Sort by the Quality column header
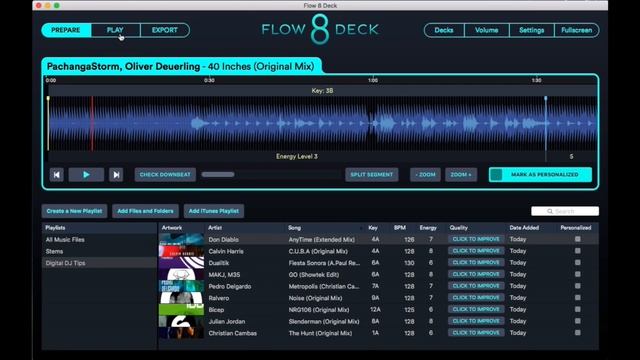Image resolution: width=640 pixels, height=360 pixels. tap(459, 228)
